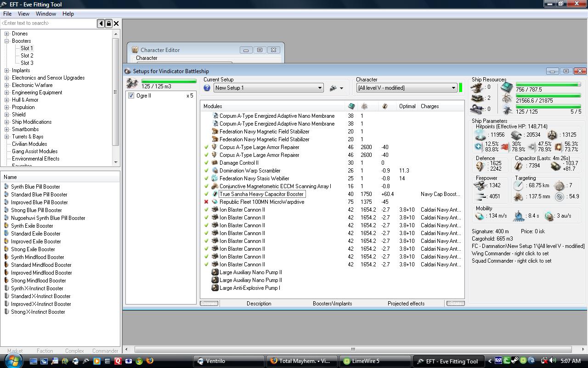Click the capacitor column header icon
Image resolution: width=588 pixels, height=368 pixels.
pyautogui.click(x=384, y=106)
